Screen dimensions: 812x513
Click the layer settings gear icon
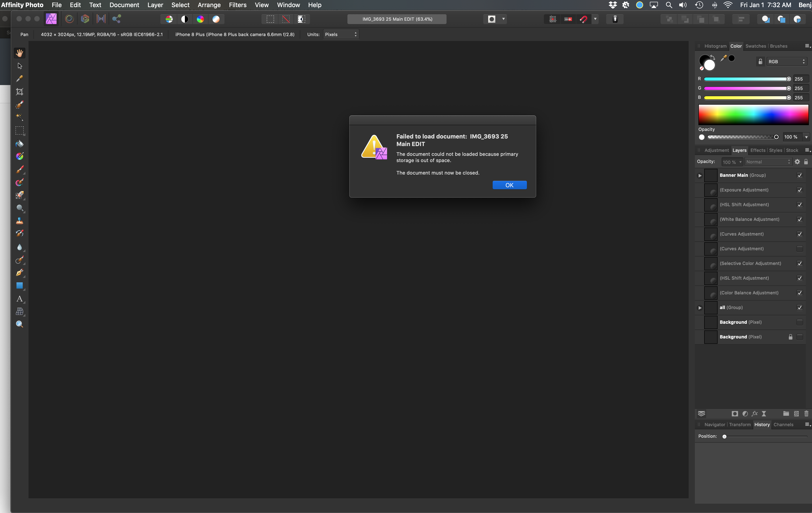pyautogui.click(x=797, y=162)
